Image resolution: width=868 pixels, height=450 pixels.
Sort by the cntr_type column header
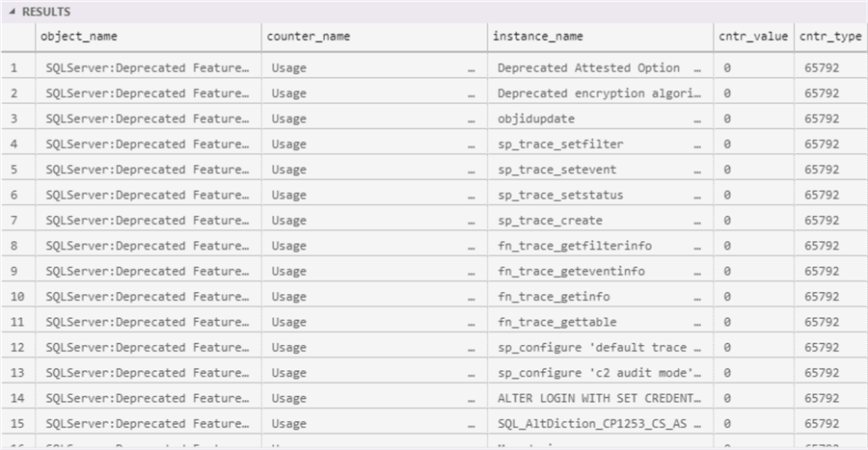point(830,37)
